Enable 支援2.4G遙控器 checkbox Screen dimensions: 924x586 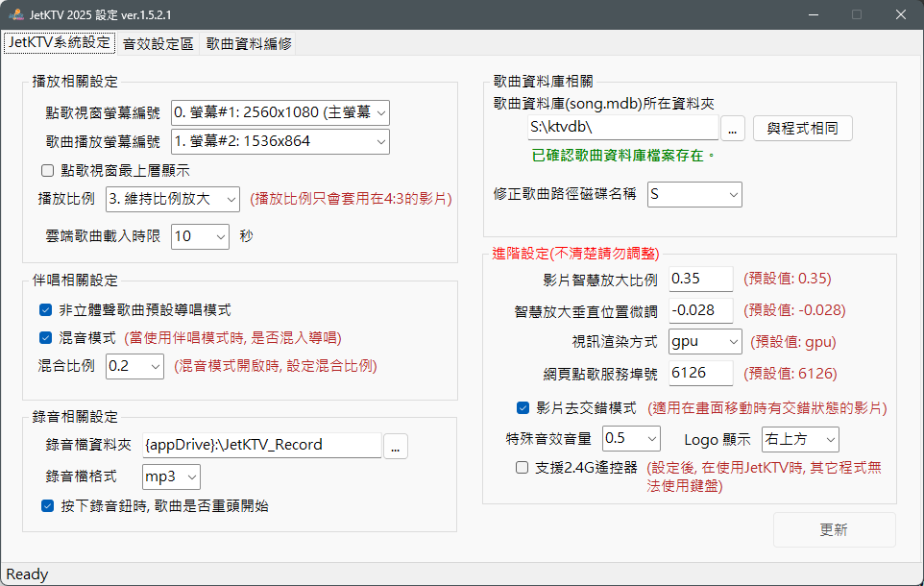point(523,468)
